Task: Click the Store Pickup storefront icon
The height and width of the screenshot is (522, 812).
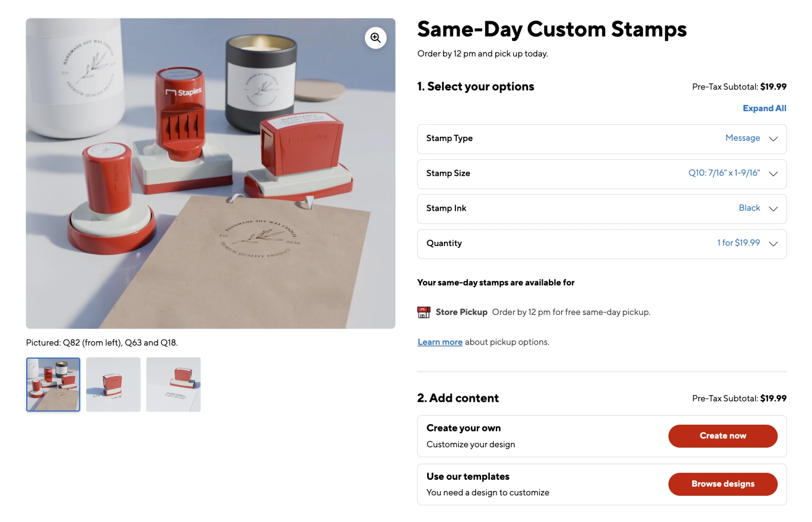Action: click(424, 312)
